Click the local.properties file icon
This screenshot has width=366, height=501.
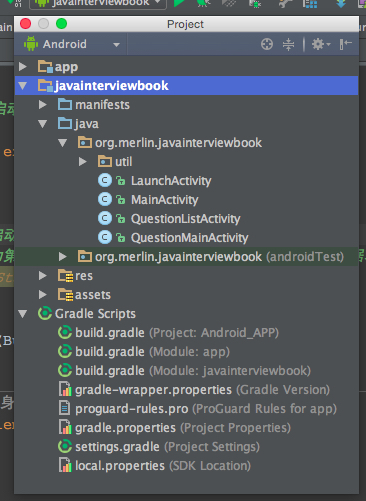65,466
